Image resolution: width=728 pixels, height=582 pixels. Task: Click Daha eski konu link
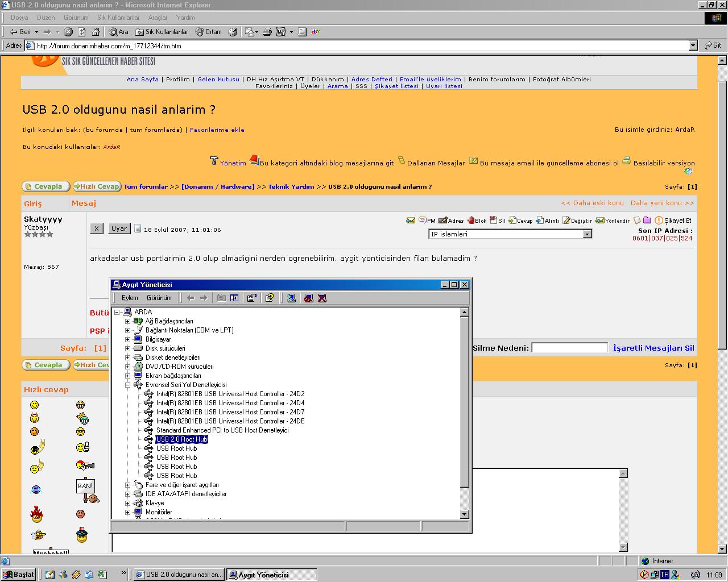pyautogui.click(x=592, y=203)
